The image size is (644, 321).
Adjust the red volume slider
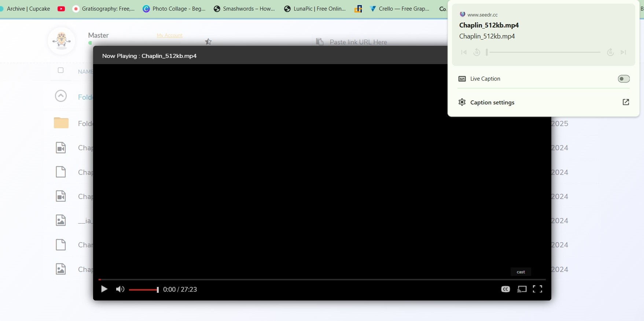tap(144, 289)
